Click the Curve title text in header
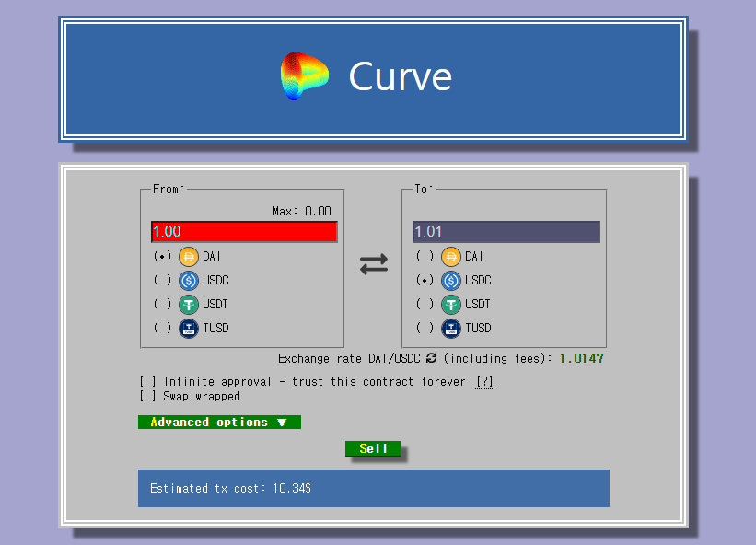 (x=401, y=76)
